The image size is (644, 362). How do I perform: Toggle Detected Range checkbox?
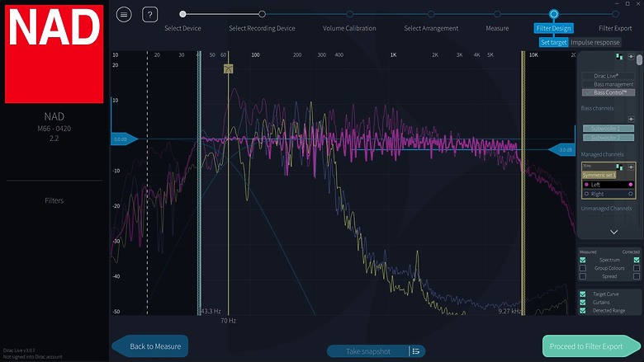(583, 311)
